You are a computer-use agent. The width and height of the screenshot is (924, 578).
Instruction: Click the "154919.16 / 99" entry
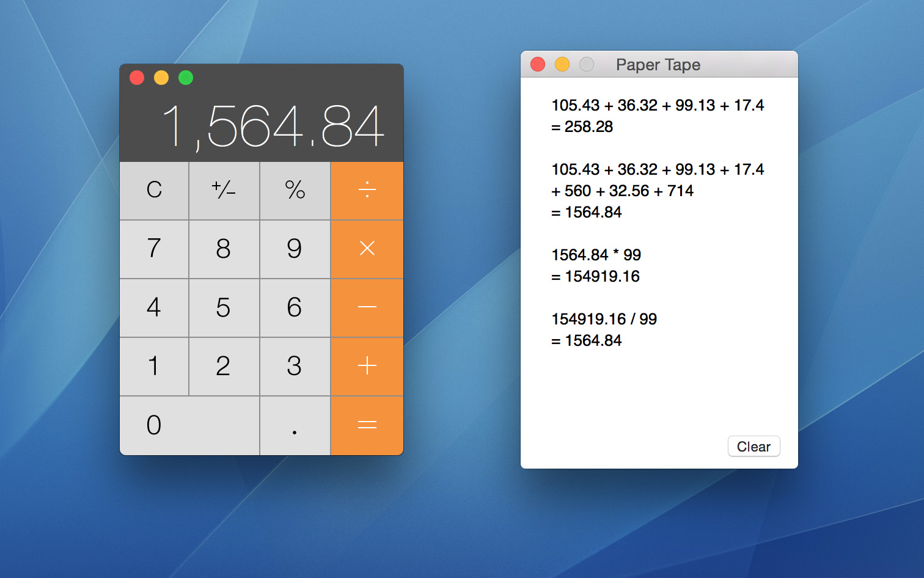tap(604, 319)
